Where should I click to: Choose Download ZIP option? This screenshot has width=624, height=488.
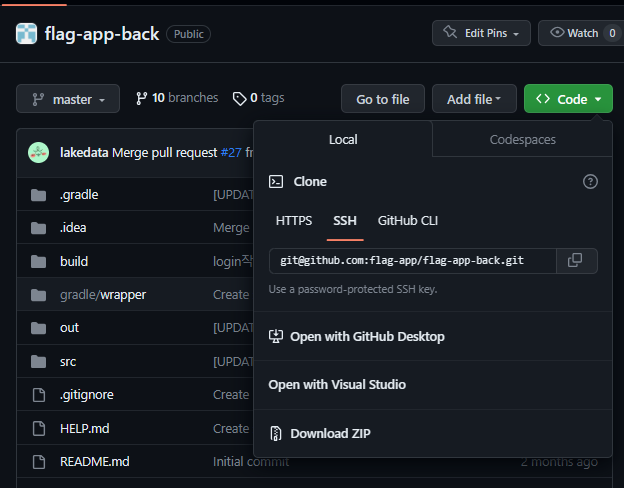pyautogui.click(x=433, y=433)
